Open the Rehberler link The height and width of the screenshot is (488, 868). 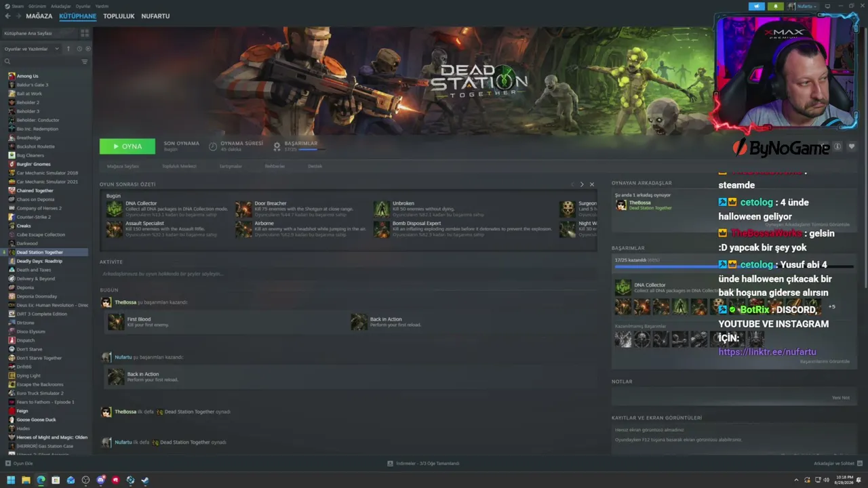pyautogui.click(x=275, y=166)
